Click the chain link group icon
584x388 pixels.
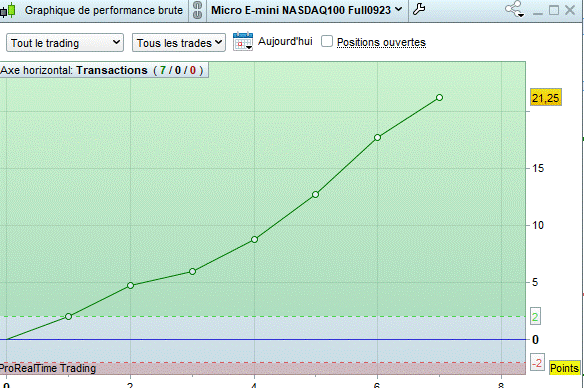coord(198,10)
